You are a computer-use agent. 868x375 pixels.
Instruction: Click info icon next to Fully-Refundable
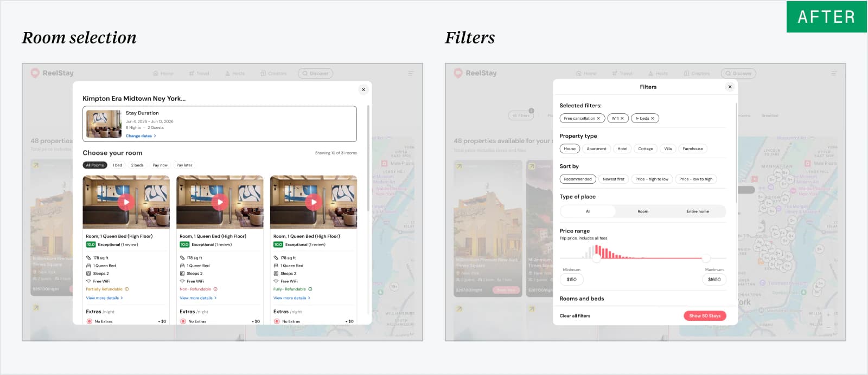pyautogui.click(x=310, y=289)
